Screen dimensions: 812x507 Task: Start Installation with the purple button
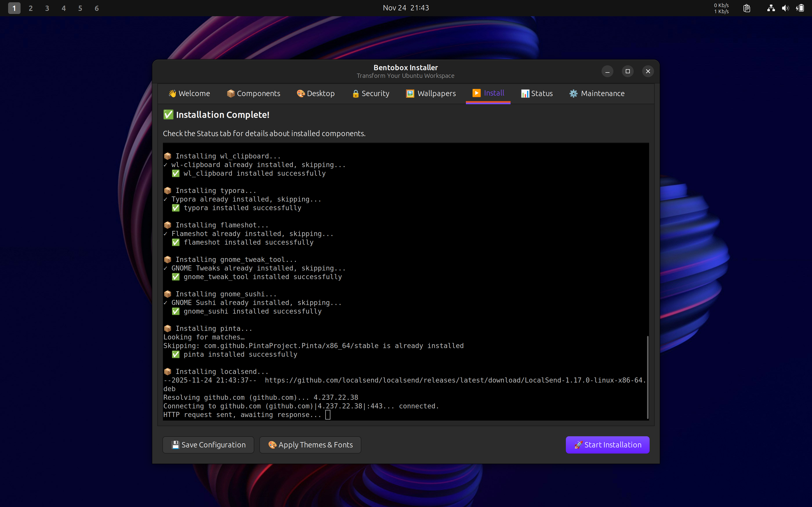(x=607, y=445)
